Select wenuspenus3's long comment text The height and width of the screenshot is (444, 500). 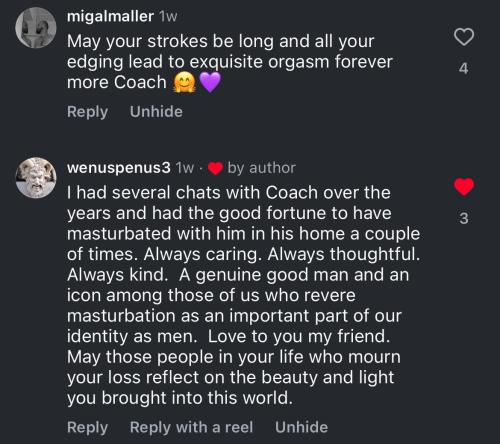pyautogui.click(x=243, y=295)
